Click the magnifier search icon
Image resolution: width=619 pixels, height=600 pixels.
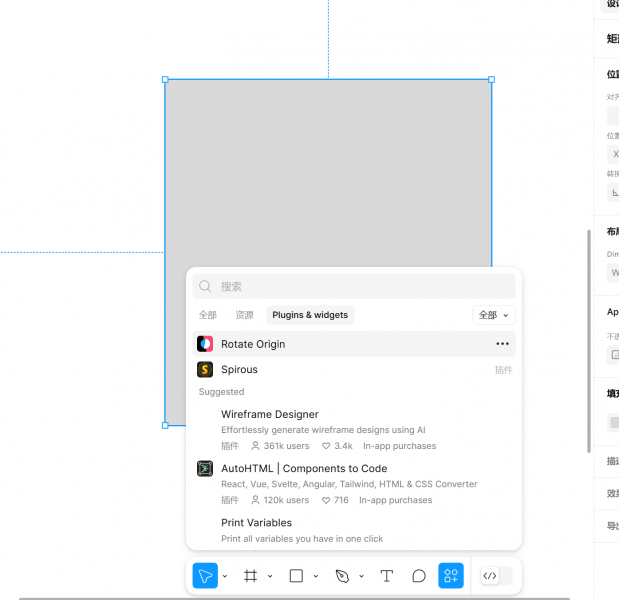[x=205, y=286]
